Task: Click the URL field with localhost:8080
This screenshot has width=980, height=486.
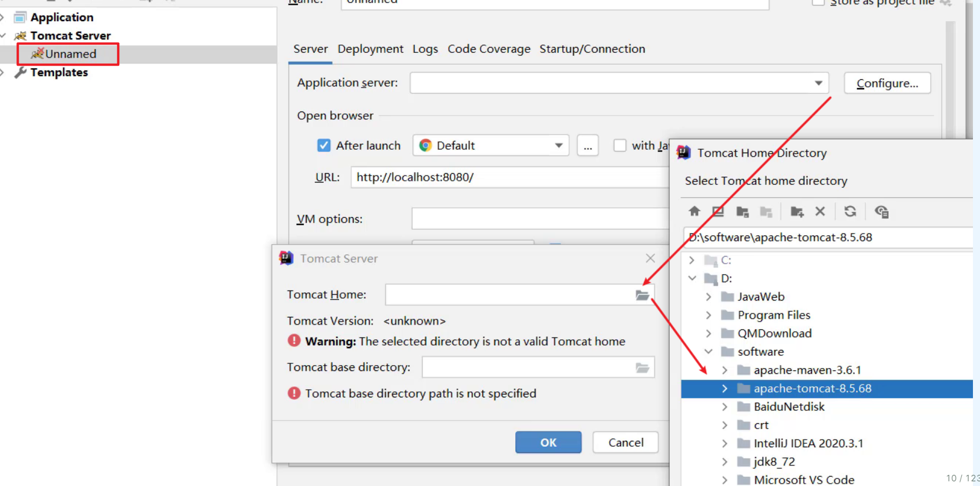Action: 509,177
